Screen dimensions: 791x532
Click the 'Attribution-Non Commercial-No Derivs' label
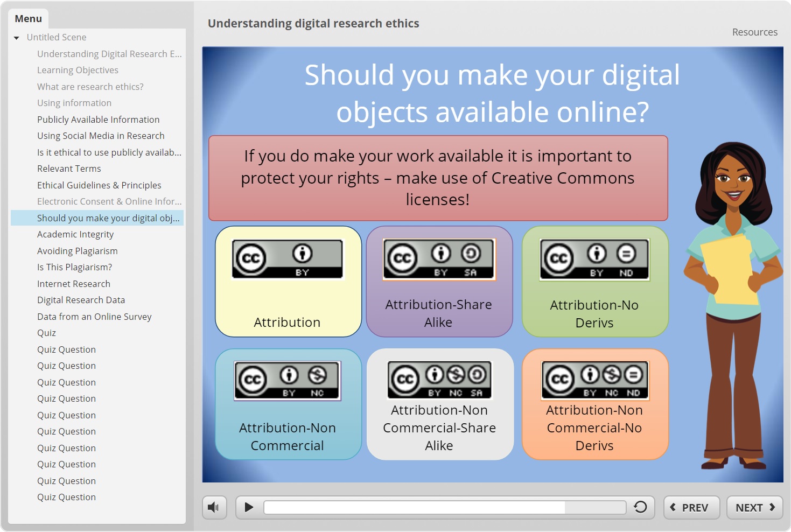coord(594,428)
